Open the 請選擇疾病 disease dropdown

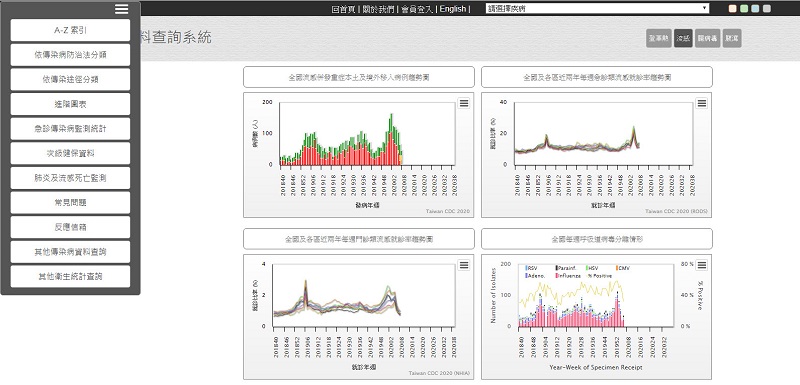[597, 8]
